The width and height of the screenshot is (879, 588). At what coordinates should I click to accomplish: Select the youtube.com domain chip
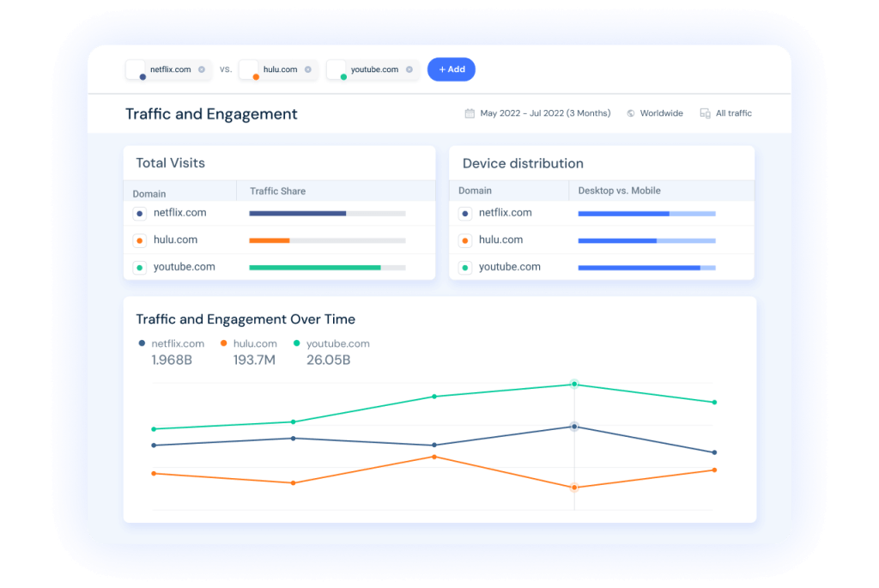(373, 70)
